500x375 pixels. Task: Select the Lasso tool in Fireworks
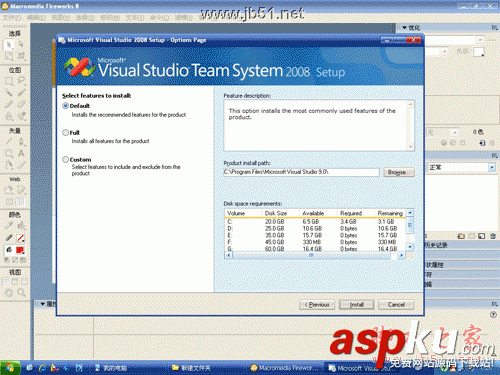point(21,81)
